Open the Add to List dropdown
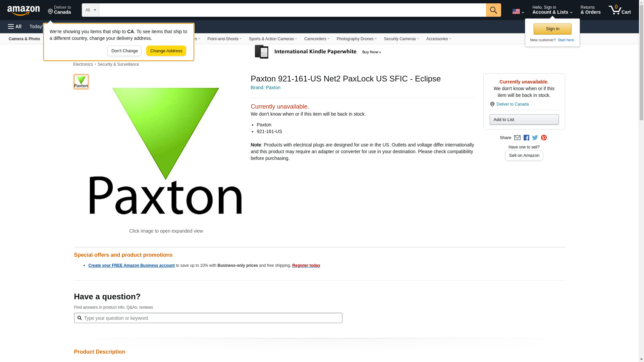This screenshot has height=362, width=644. click(x=524, y=120)
